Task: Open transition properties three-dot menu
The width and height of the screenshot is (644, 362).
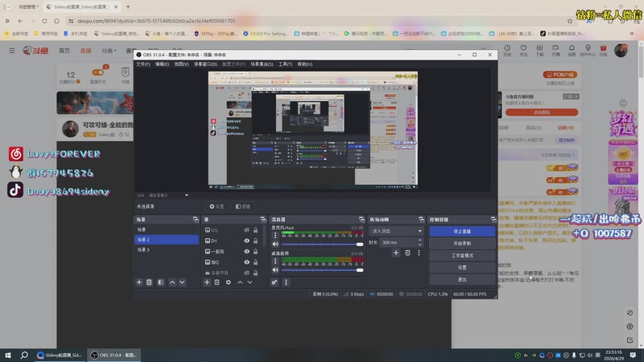Action: coord(419,253)
